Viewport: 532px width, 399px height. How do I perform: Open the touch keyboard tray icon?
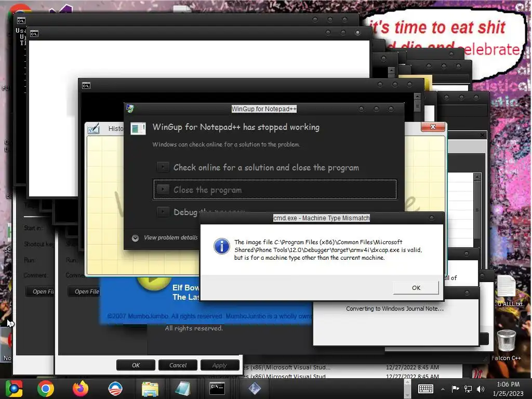coord(425,389)
